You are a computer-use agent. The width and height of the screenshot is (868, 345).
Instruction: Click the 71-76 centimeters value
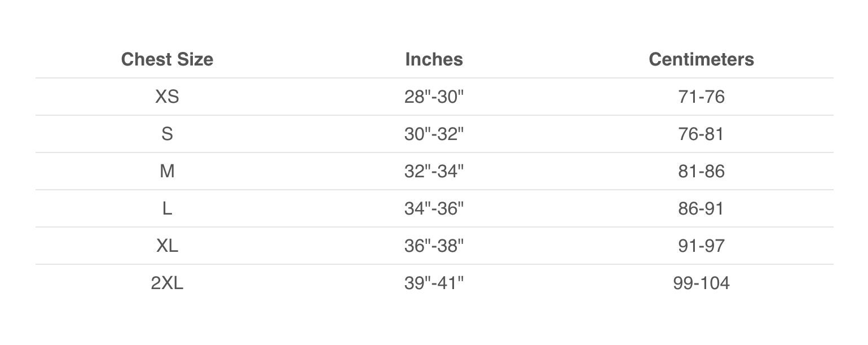[x=701, y=97]
